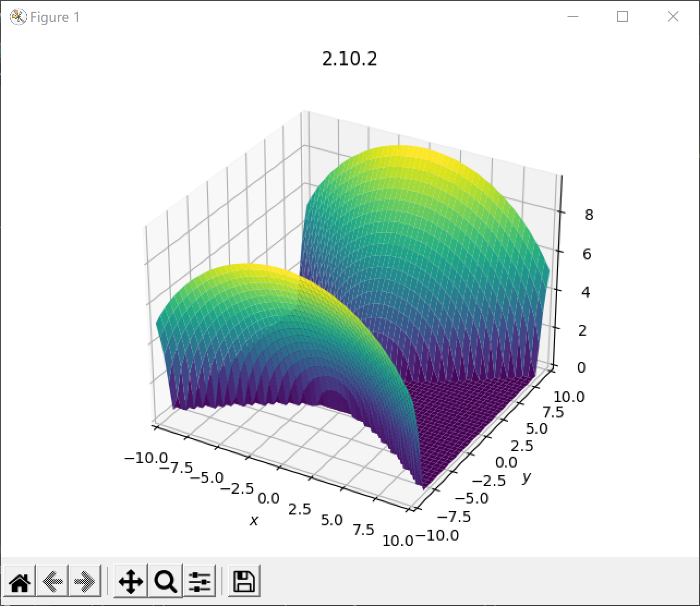Click the matplotlib icon in the title bar
The width and height of the screenshot is (700, 606).
[x=18, y=17]
